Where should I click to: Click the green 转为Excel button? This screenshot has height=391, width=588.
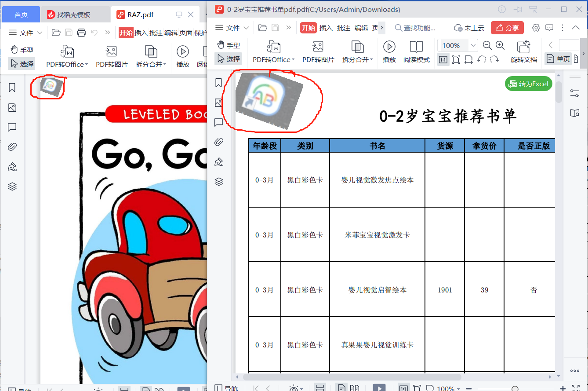pyautogui.click(x=528, y=83)
